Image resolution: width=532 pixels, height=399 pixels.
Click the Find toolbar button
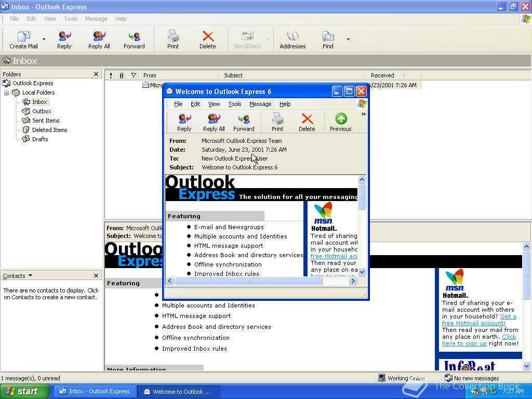pos(328,39)
